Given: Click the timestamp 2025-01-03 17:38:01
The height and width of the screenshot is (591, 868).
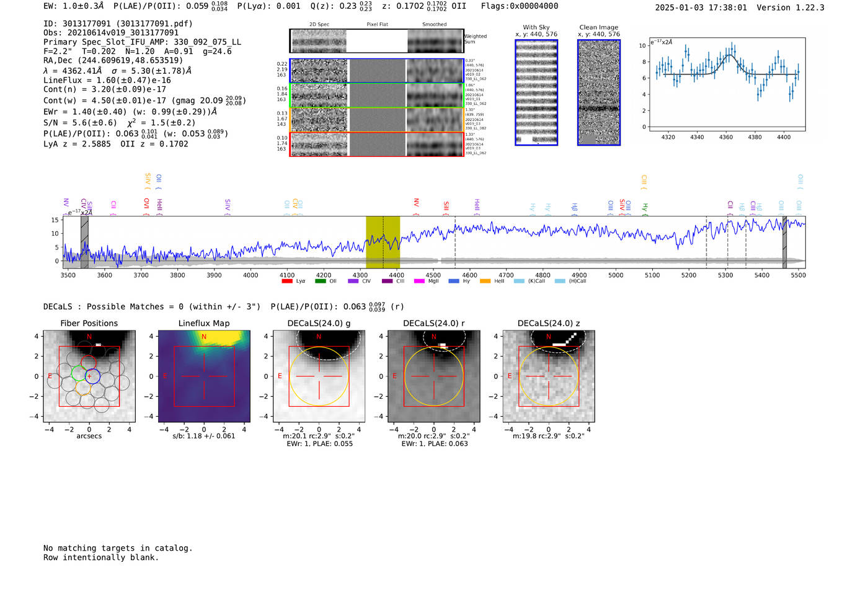Looking at the screenshot, I should click(701, 7).
